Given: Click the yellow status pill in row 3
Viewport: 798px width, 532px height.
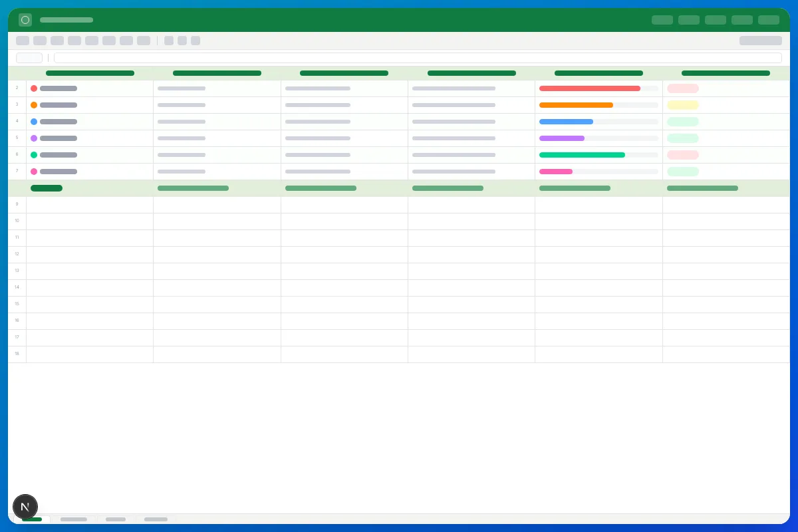Looking at the screenshot, I should tap(683, 105).
